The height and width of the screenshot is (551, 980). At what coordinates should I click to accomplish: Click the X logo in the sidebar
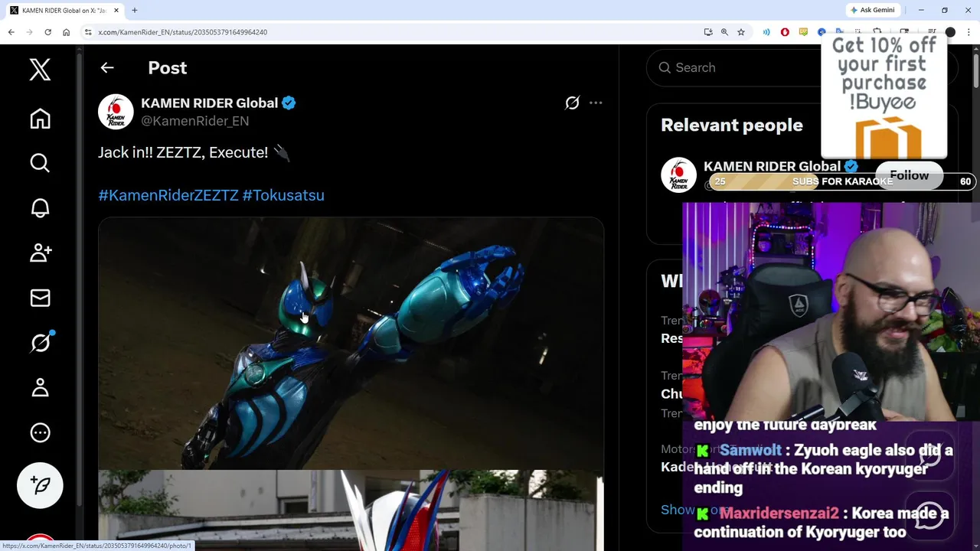40,70
